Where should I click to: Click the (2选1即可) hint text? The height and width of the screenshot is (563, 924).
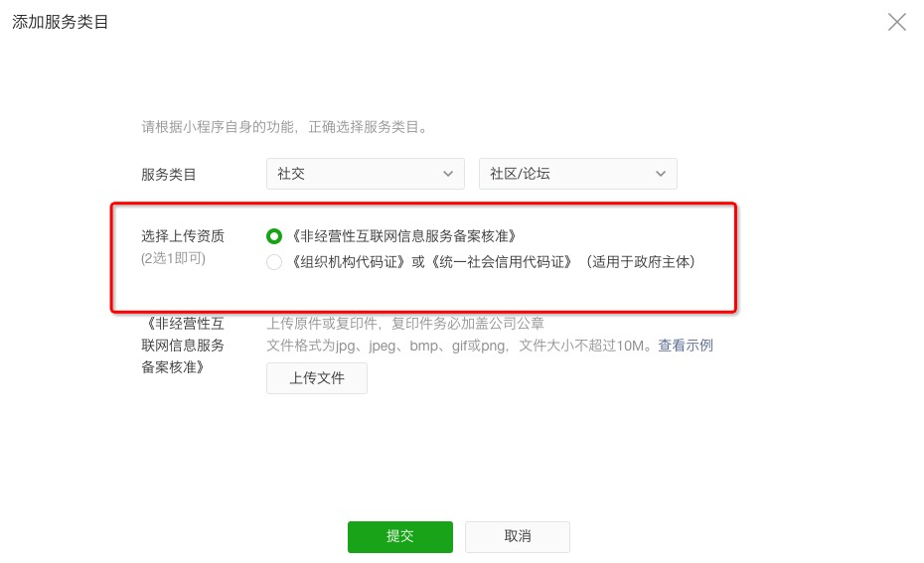pyautogui.click(x=173, y=258)
